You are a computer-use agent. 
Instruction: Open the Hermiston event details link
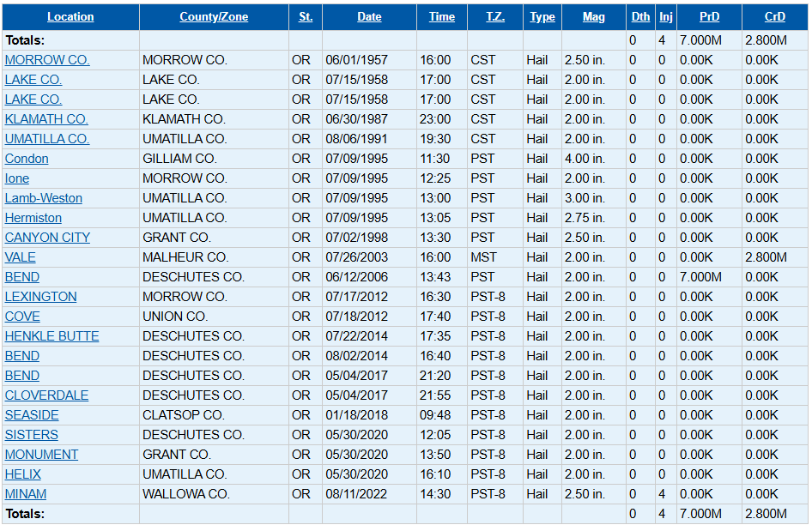pyautogui.click(x=33, y=218)
